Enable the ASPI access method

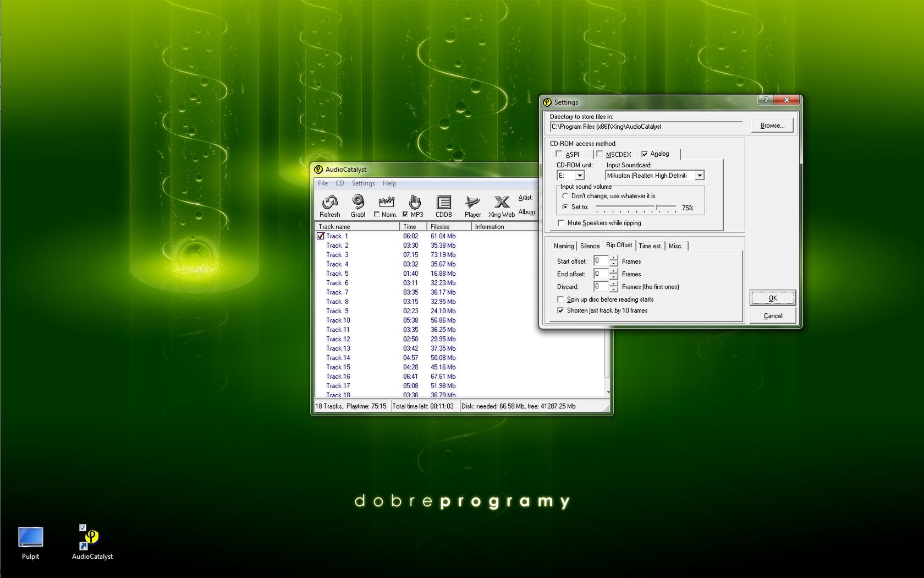tap(559, 154)
